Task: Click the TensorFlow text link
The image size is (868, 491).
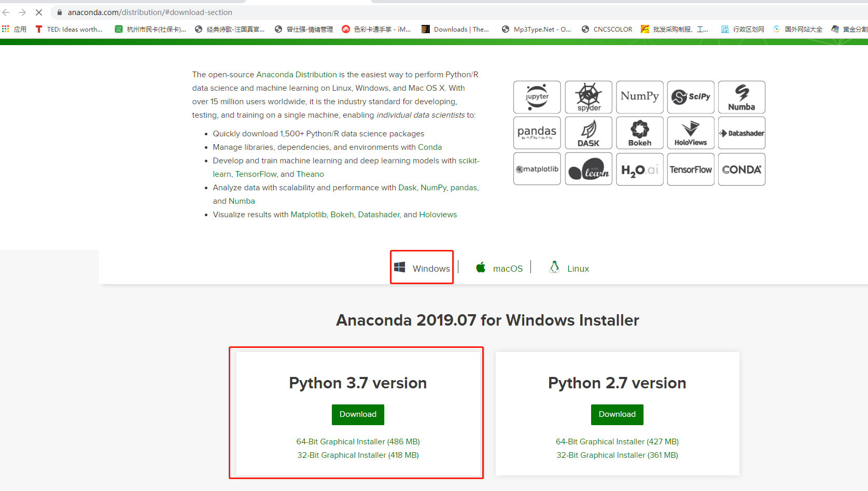Action: 256,174
